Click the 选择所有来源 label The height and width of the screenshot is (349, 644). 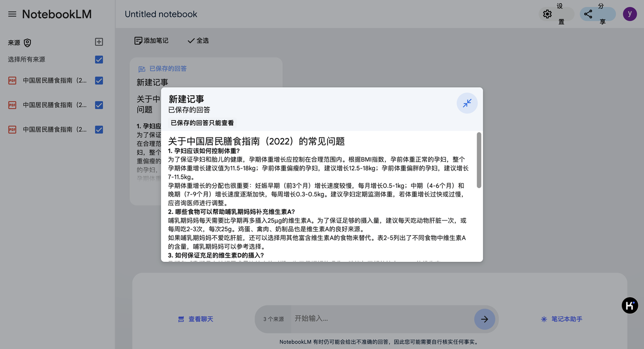click(27, 59)
